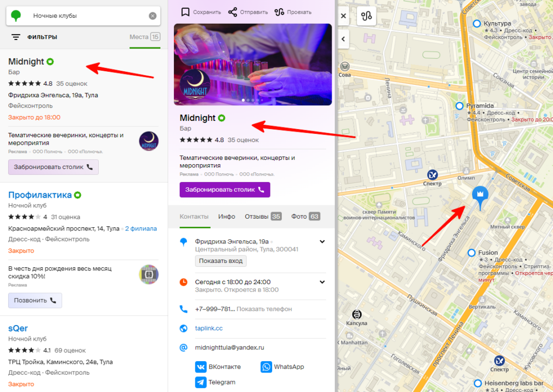Click Manhattan label on map
The width and height of the screenshot is (553, 392).
pos(354,343)
